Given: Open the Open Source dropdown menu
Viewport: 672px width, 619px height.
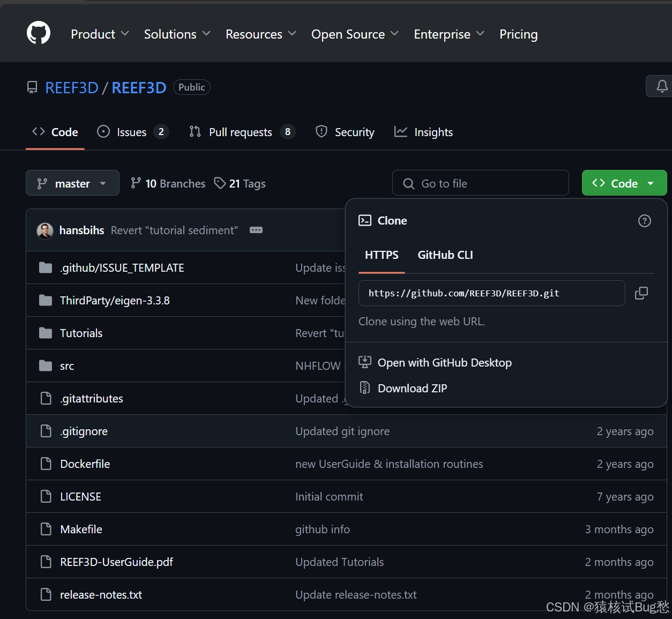Looking at the screenshot, I should (x=355, y=34).
